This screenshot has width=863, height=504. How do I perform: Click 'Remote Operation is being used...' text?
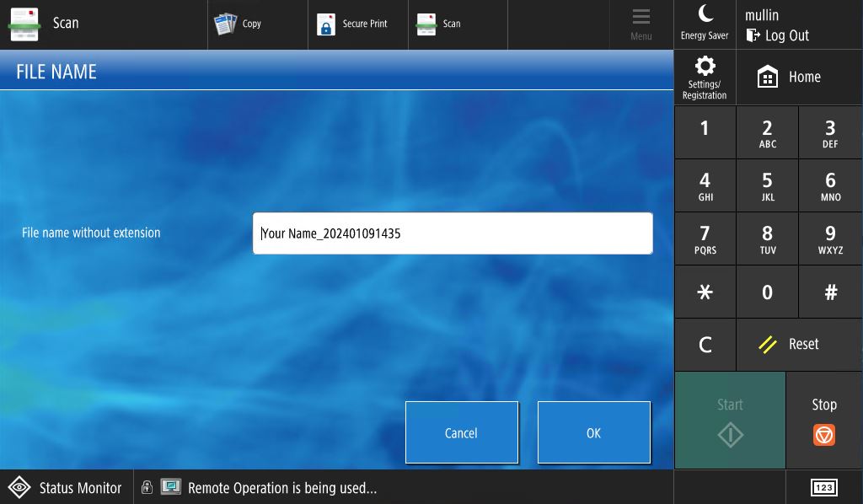(x=282, y=488)
